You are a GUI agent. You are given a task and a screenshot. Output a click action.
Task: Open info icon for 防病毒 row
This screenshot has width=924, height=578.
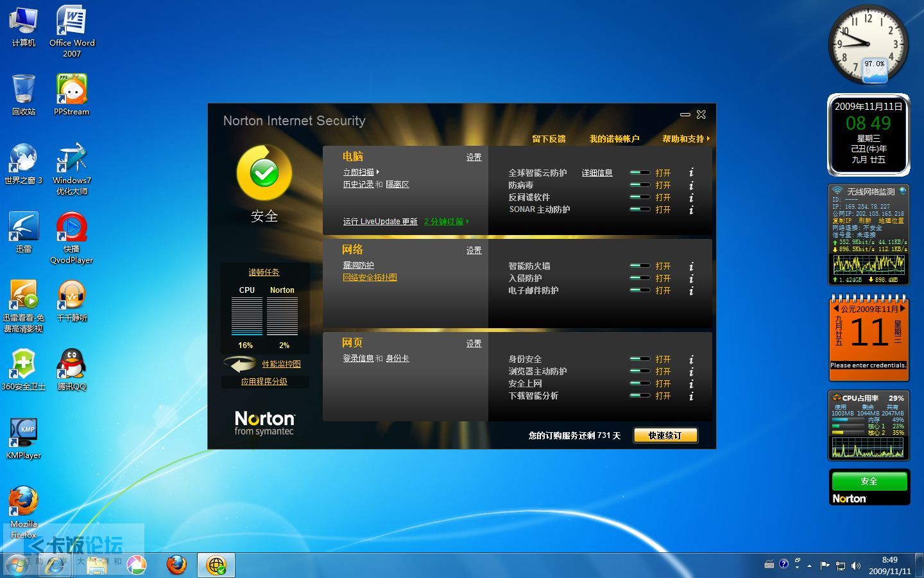pos(691,185)
